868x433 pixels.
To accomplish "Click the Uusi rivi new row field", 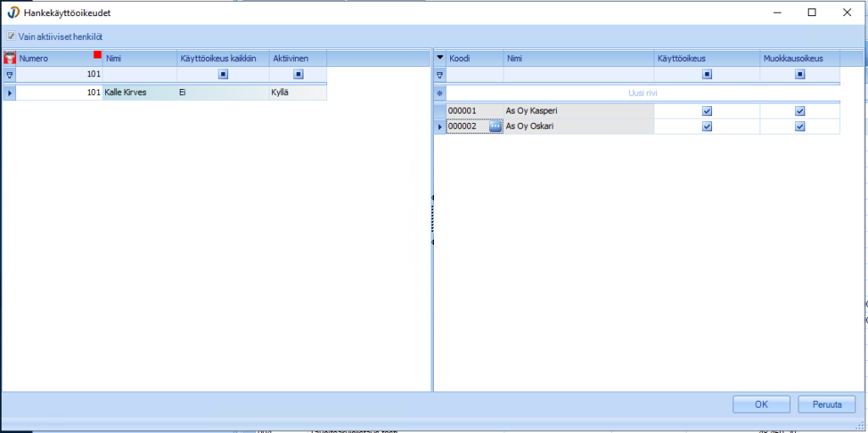I will tap(643, 92).
